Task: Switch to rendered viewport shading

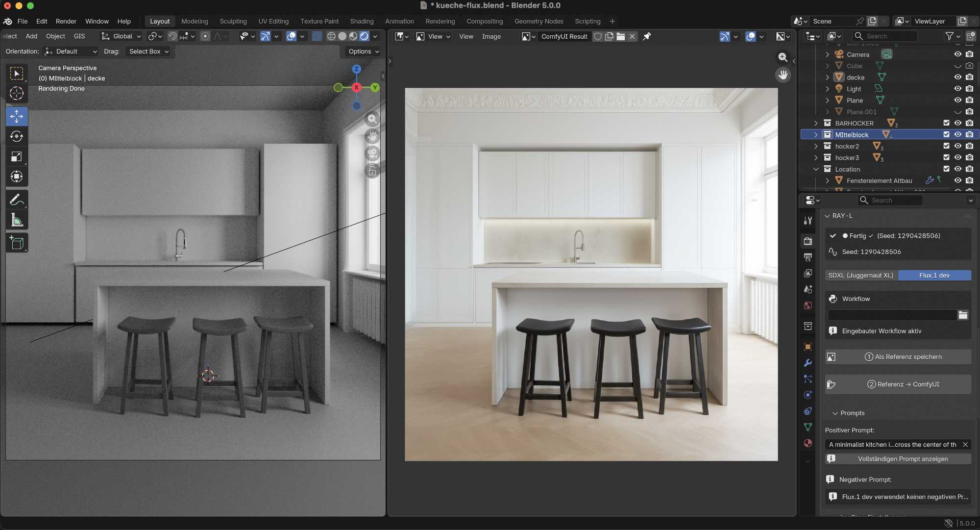Action: coord(364,36)
